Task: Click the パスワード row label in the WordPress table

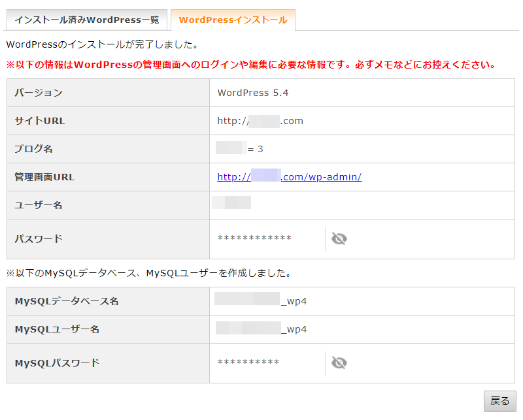Action: [39, 238]
